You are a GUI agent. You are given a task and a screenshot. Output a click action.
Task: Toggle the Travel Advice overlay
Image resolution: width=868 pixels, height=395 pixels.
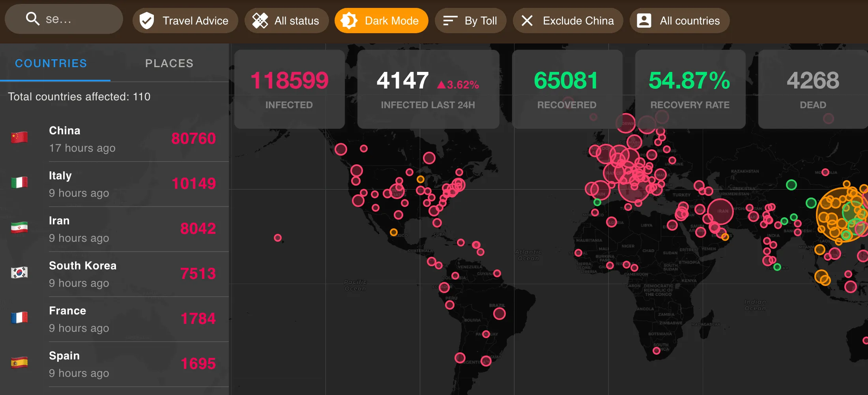(185, 20)
